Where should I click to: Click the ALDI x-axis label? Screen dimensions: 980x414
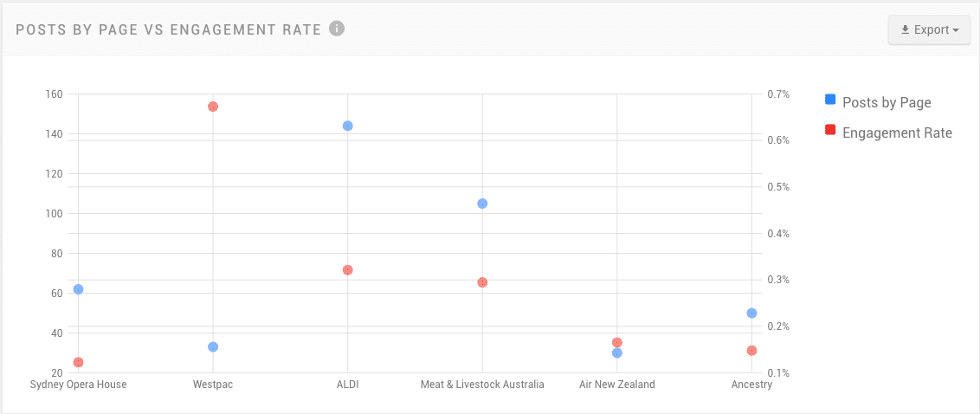point(348,385)
